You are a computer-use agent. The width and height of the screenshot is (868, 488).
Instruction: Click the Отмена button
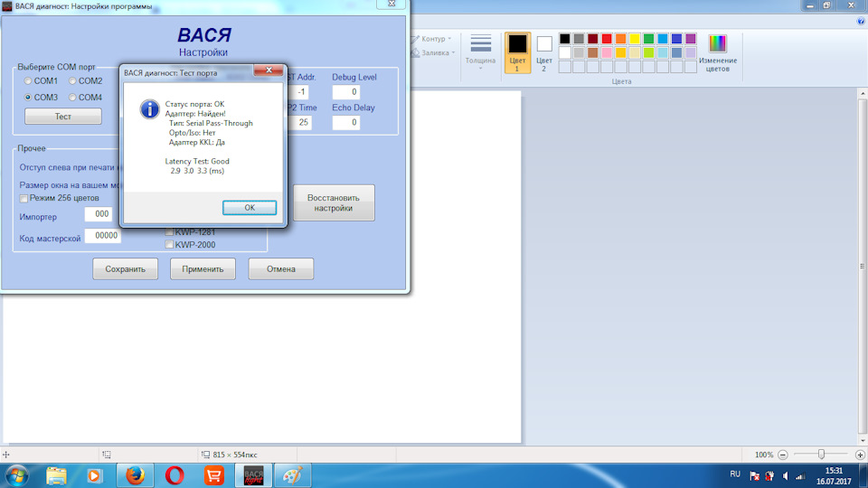point(280,269)
